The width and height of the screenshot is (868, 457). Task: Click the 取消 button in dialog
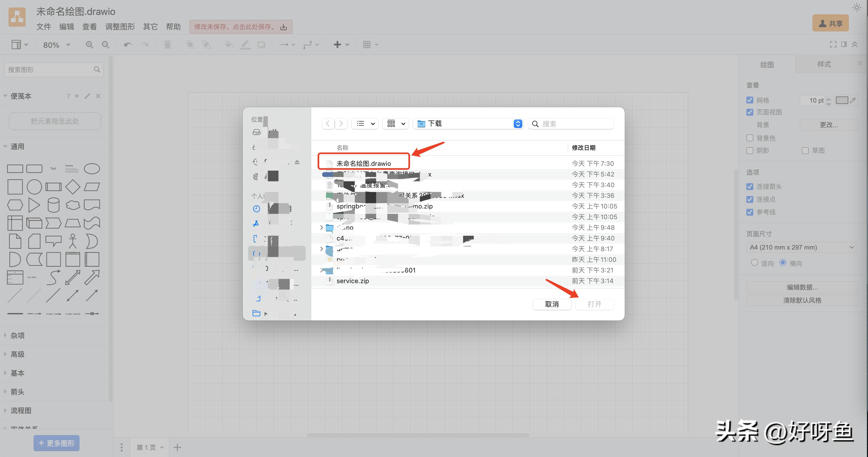(552, 304)
